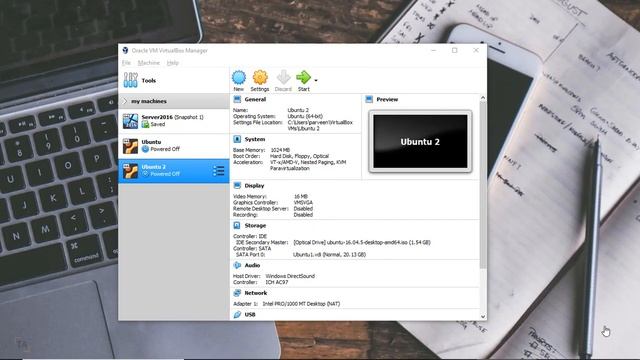640x360 pixels.
Task: Click the Storage section icon
Action: [237, 225]
